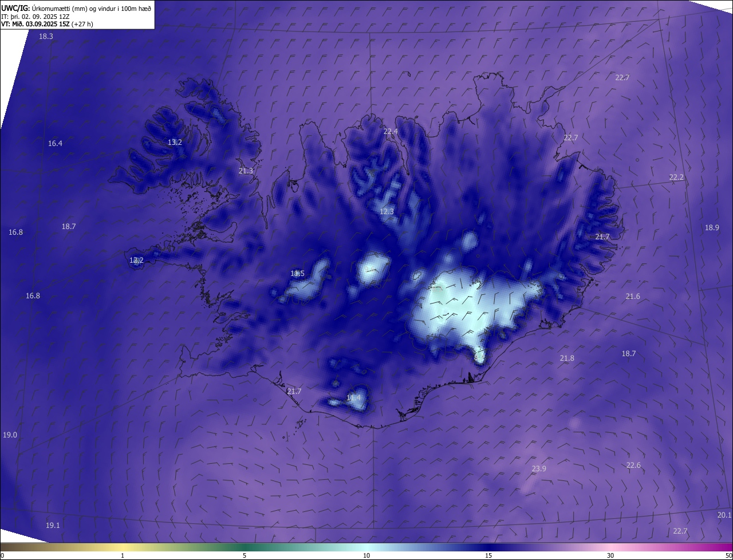The image size is (733, 560).
Task: Click the 22.2 value label
Action: [676, 178]
